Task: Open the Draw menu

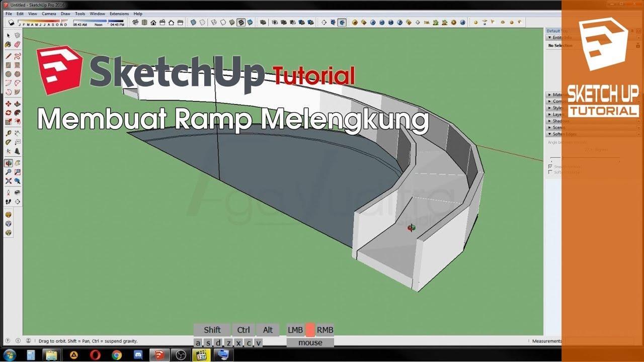Action: click(65, 14)
